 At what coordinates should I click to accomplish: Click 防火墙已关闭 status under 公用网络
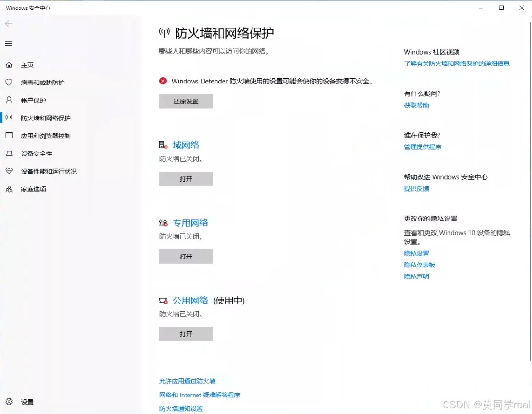click(181, 314)
